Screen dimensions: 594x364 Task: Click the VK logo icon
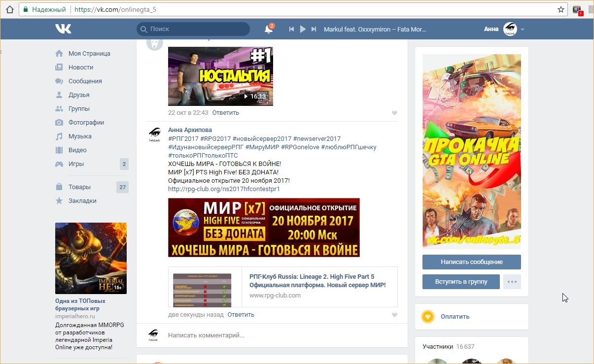click(63, 29)
